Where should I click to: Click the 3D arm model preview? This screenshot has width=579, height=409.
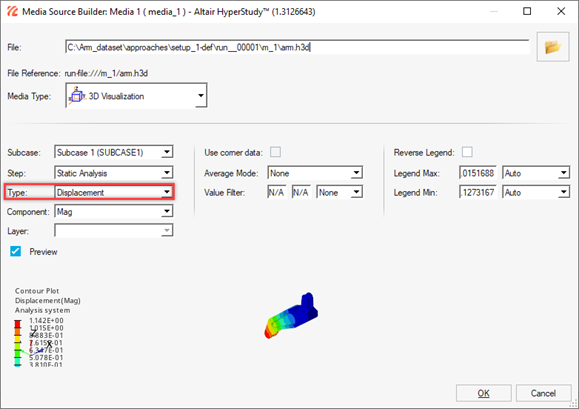click(291, 316)
